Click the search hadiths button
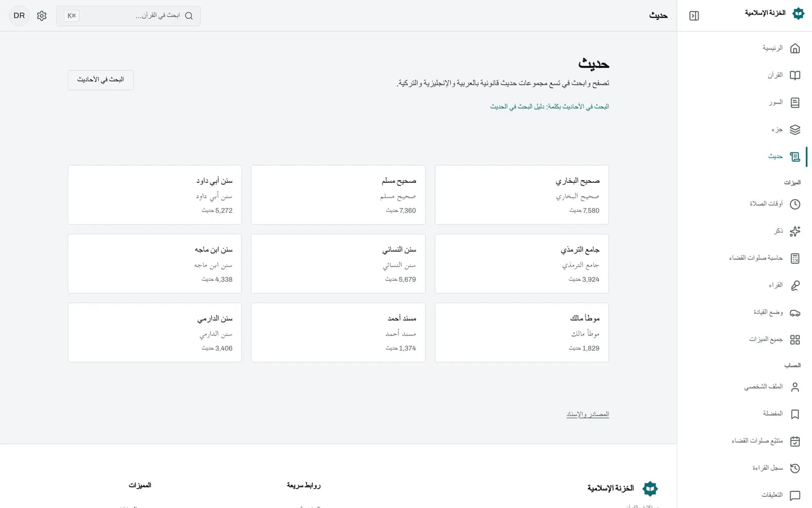Viewport: 812px width, 508px height. point(100,80)
